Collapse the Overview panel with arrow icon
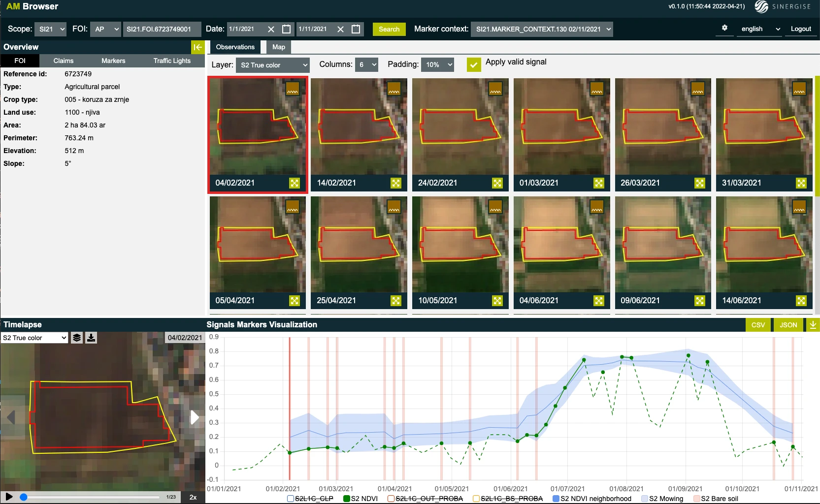 (x=197, y=47)
